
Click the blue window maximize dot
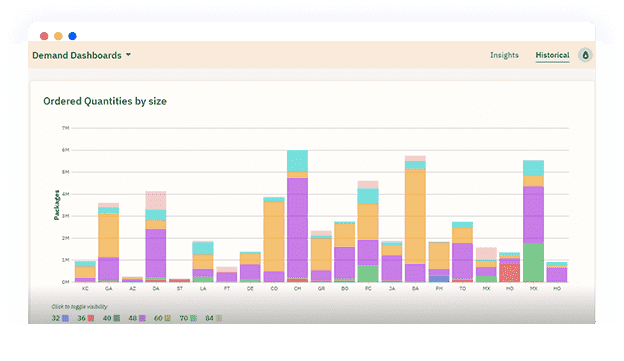72,36
